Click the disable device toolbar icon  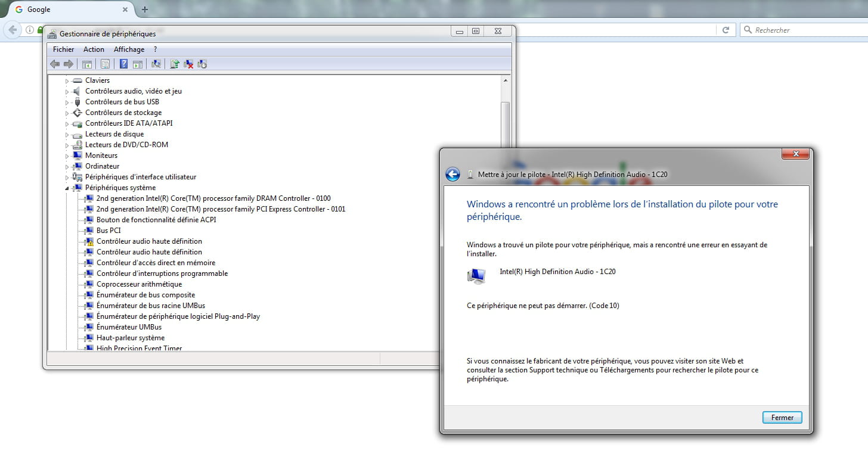click(202, 64)
